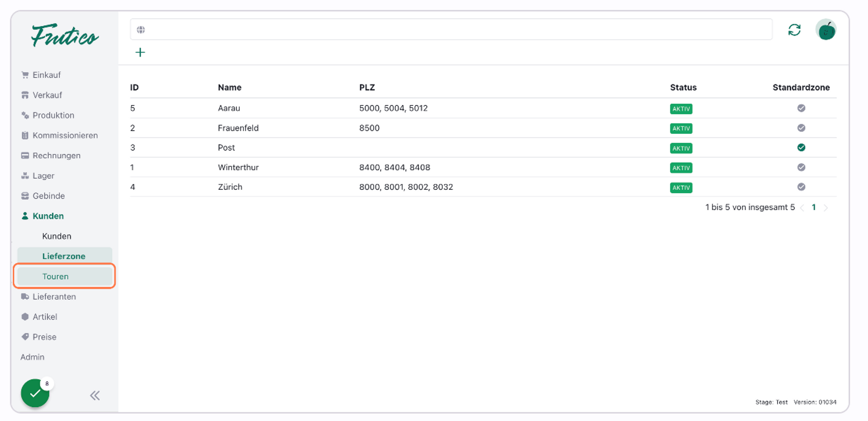
Task: Click the refresh icon in the header
Action: tap(794, 30)
